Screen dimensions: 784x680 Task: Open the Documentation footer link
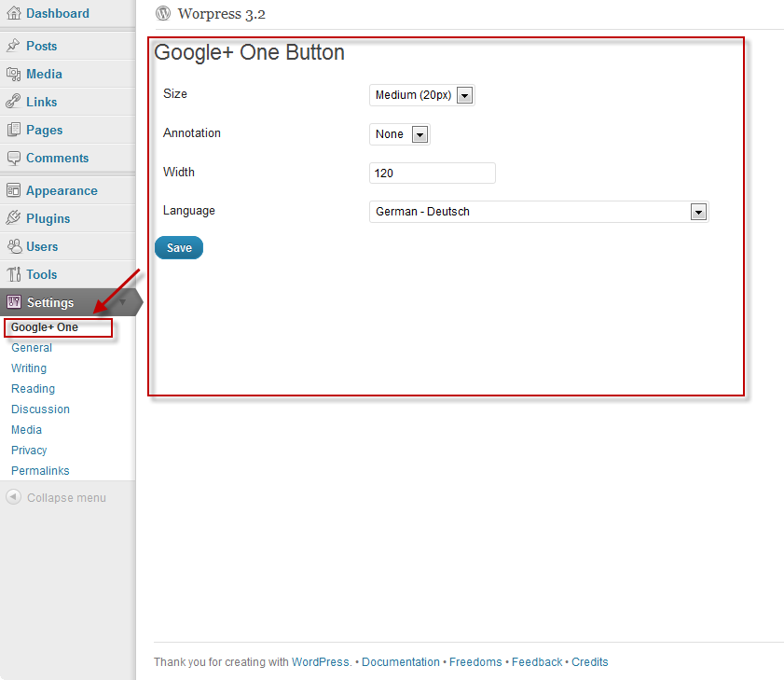tap(401, 662)
